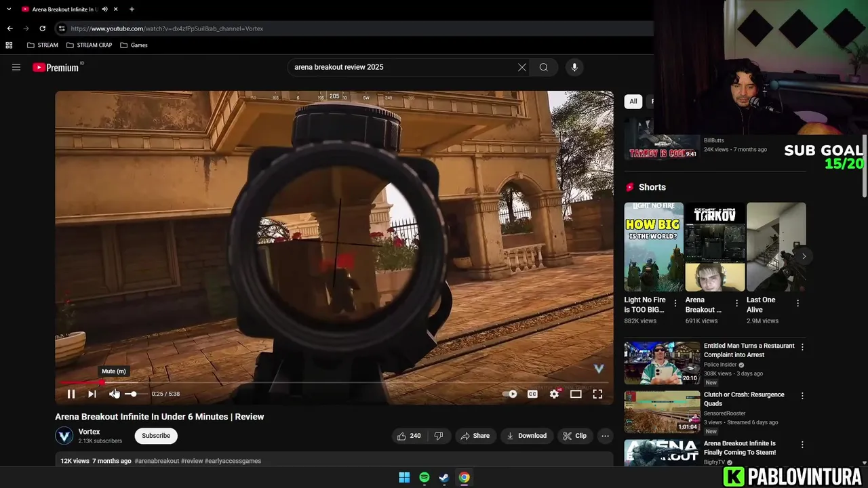Dislike the video
The image size is (868, 488).
pos(438,436)
